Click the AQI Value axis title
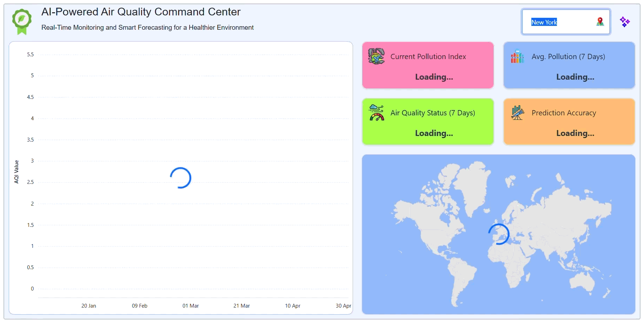The width and height of the screenshot is (644, 323). (16, 171)
